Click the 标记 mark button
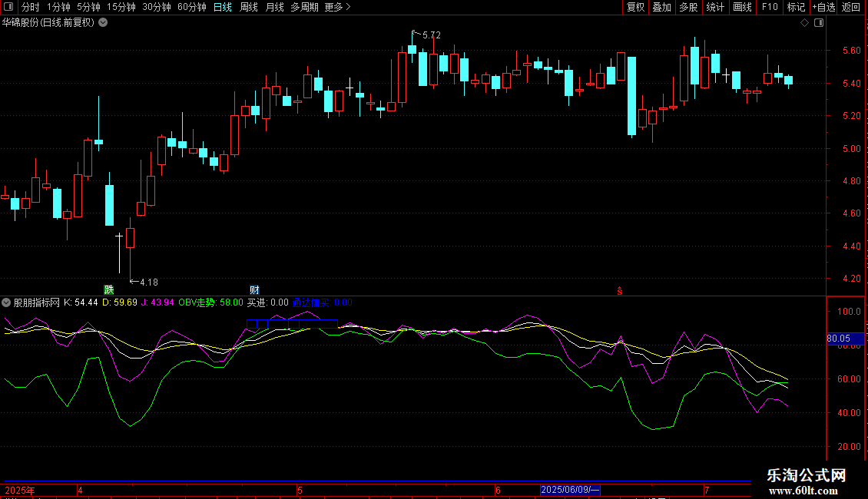 (x=796, y=7)
